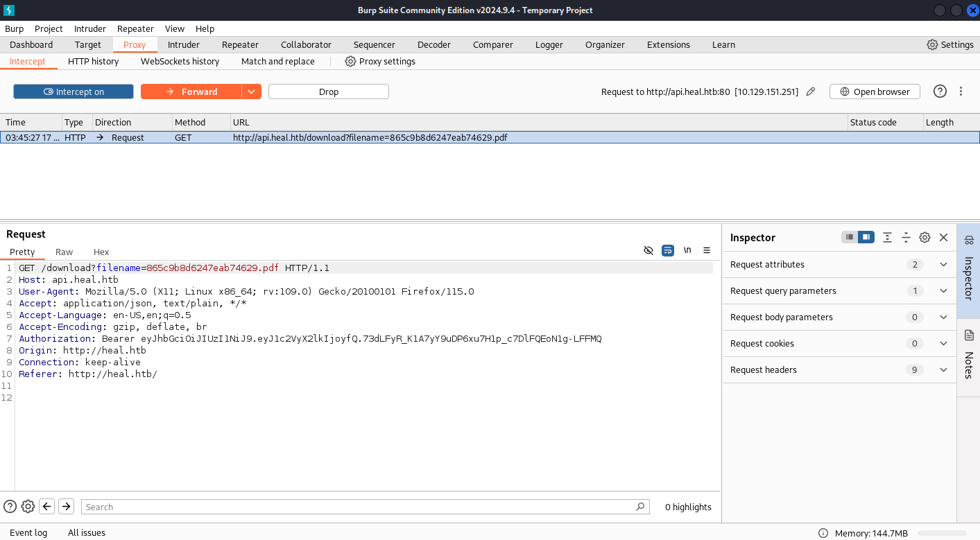Open the View menu
This screenshot has width=980, height=540.
pyautogui.click(x=175, y=28)
